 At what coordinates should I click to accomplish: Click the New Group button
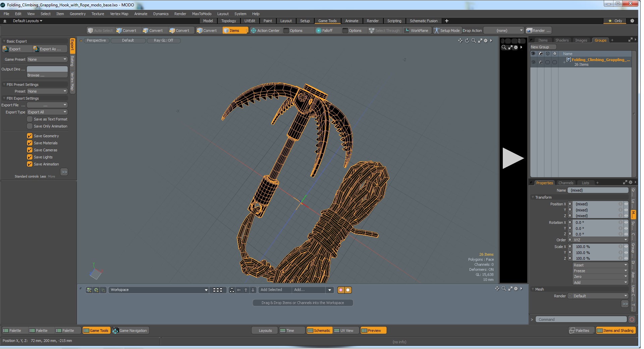(543, 47)
